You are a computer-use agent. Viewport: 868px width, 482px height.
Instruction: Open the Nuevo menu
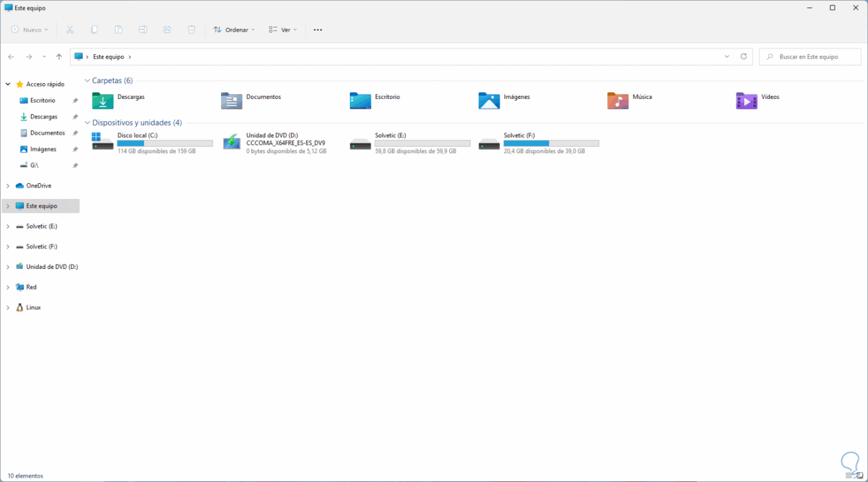click(28, 29)
